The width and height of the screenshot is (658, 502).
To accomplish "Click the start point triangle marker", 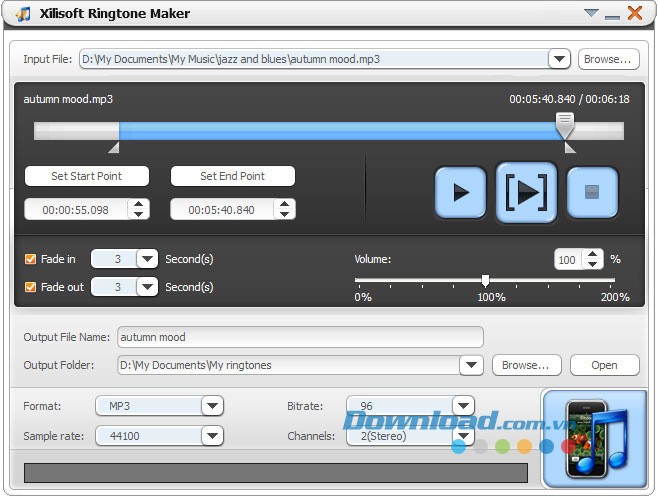I will tap(114, 147).
